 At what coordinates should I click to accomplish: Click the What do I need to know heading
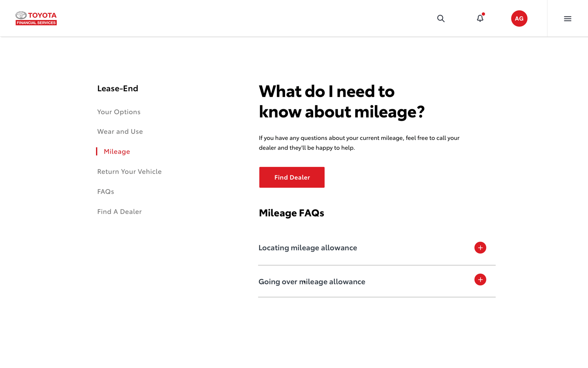pos(342,101)
